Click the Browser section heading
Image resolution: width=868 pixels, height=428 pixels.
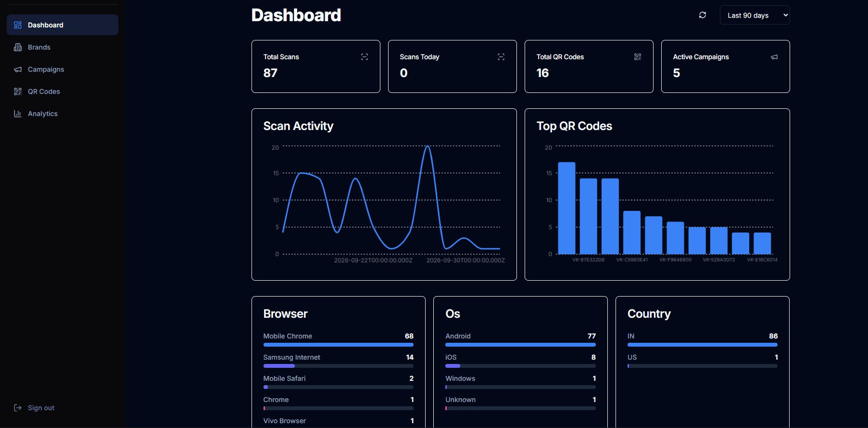pos(285,314)
